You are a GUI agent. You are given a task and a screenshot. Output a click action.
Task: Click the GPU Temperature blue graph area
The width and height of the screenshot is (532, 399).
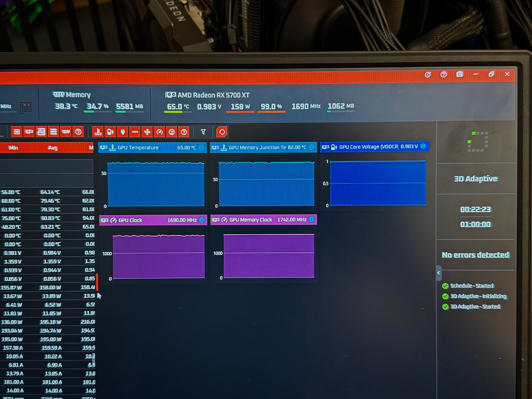156,184
